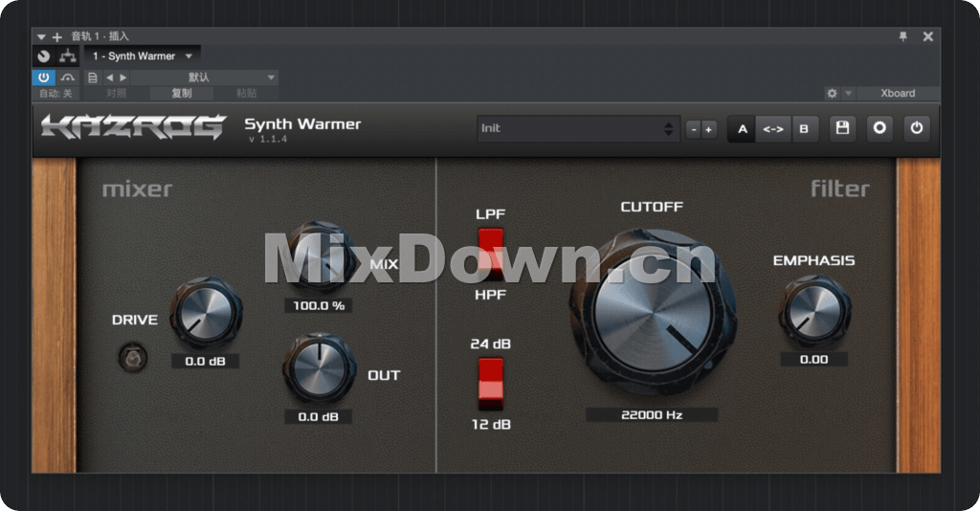
Task: Click the v 1.1.4 version text
Action: click(x=268, y=140)
